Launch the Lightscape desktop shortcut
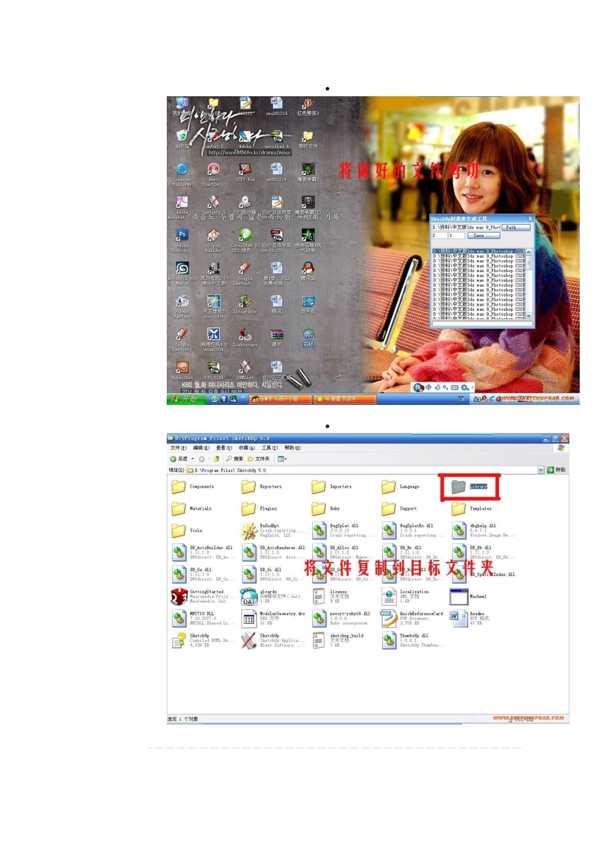The width and height of the screenshot is (614, 868). click(x=245, y=337)
